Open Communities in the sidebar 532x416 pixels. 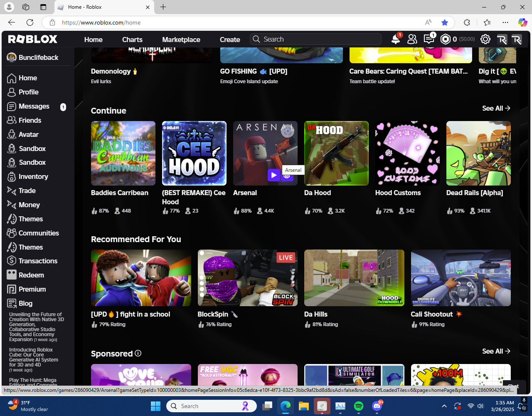pyautogui.click(x=39, y=233)
